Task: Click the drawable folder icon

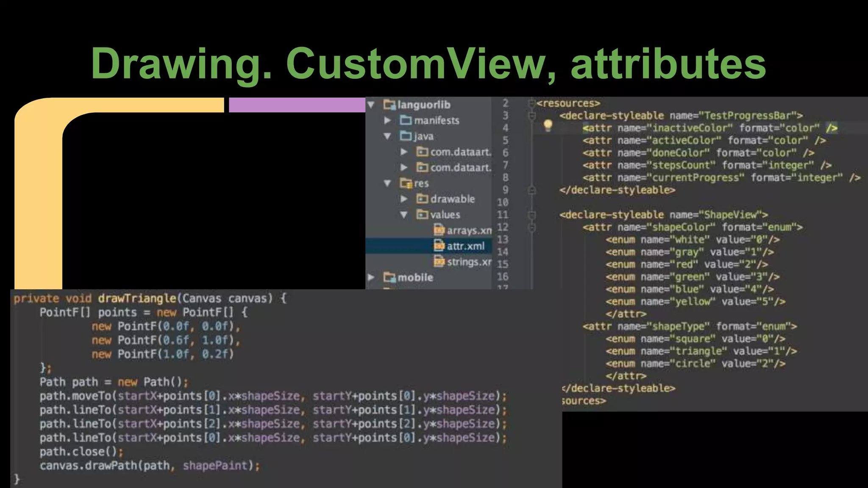Action: 422,199
